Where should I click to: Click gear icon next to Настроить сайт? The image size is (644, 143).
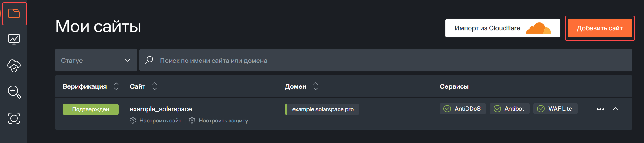click(133, 121)
